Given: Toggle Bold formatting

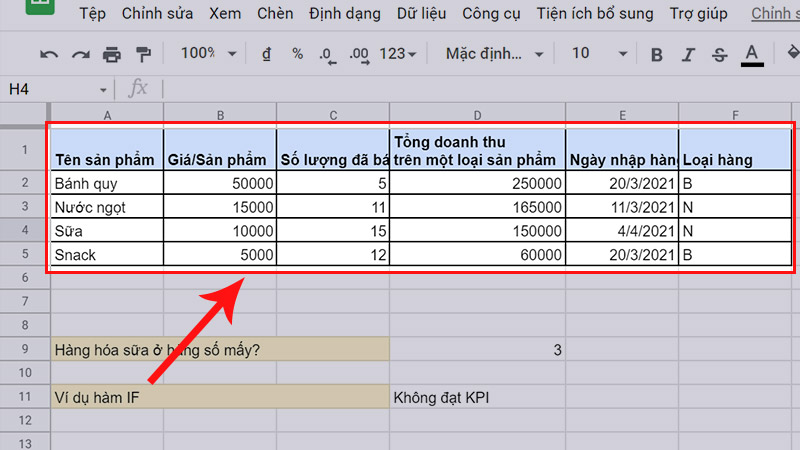Looking at the screenshot, I should (657, 54).
